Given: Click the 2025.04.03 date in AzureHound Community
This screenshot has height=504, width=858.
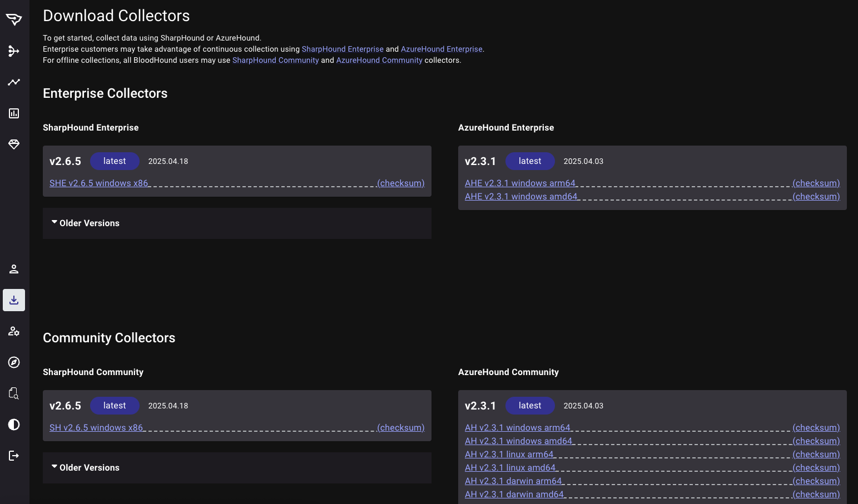Looking at the screenshot, I should coord(583,406).
